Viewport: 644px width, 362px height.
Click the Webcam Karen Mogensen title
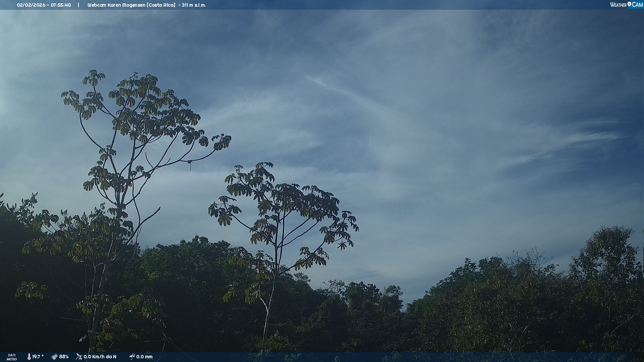point(116,5)
